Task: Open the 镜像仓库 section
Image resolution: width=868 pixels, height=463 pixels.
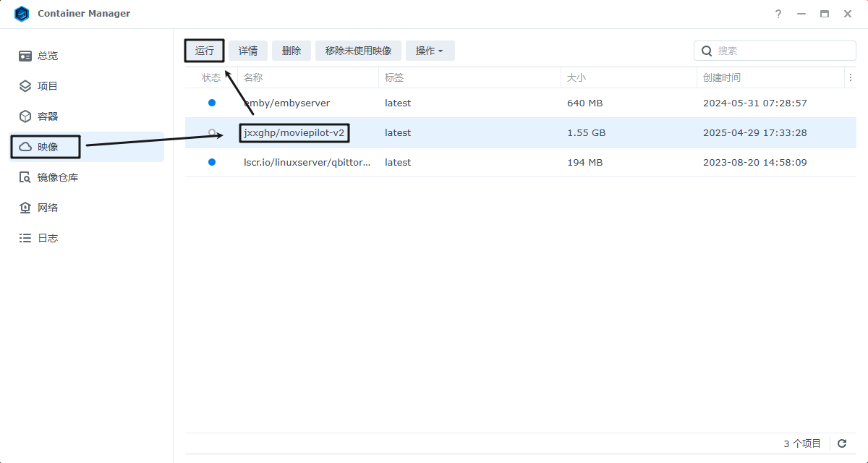Action: [87, 177]
